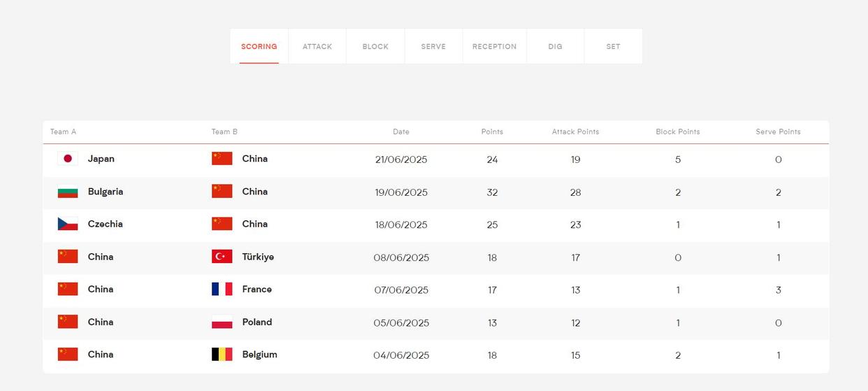
Task: Click the France flag icon
Action: [222, 289]
